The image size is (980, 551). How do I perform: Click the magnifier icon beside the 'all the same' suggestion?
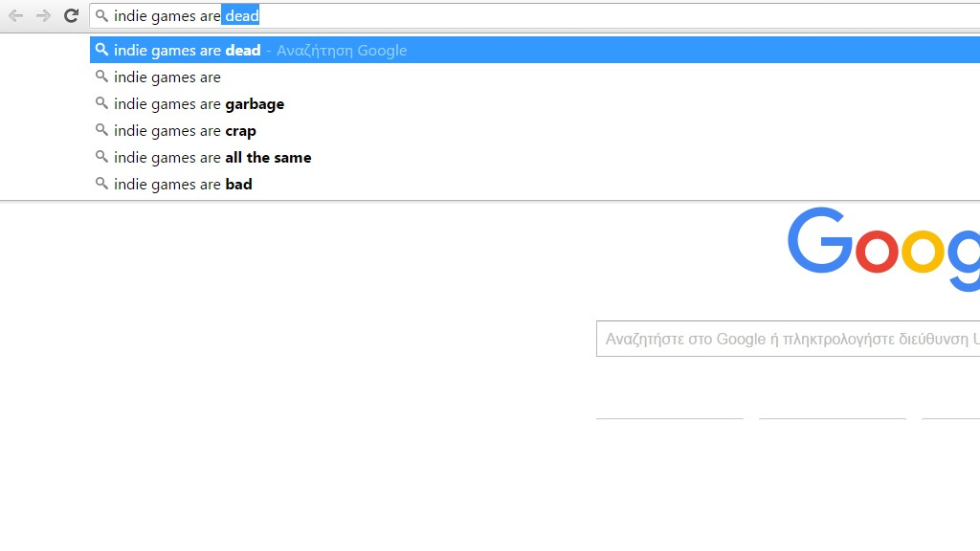(x=101, y=157)
